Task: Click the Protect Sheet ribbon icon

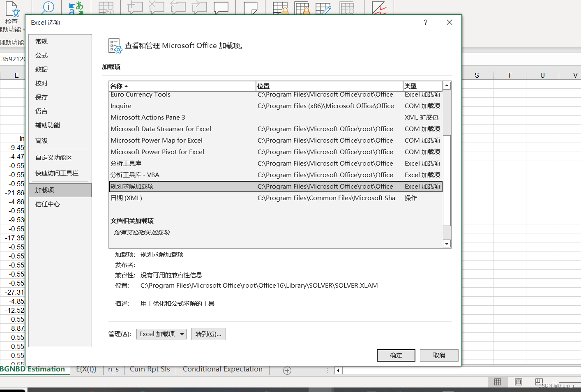Action: 281,7
